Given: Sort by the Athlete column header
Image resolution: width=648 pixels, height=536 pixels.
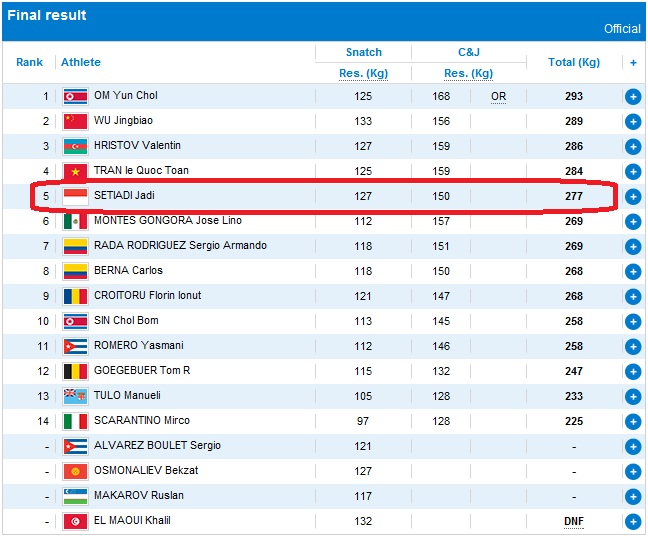Looking at the screenshot, I should pyautogui.click(x=81, y=62).
